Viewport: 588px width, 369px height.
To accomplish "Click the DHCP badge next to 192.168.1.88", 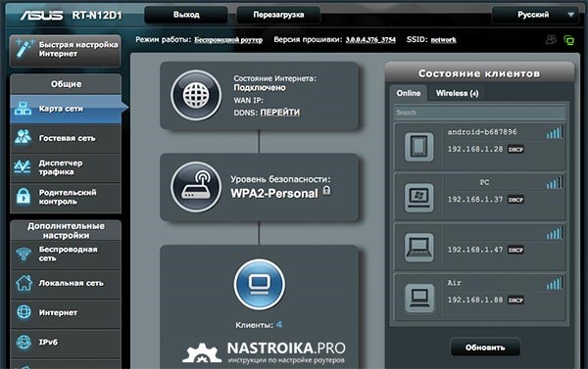I will (515, 300).
